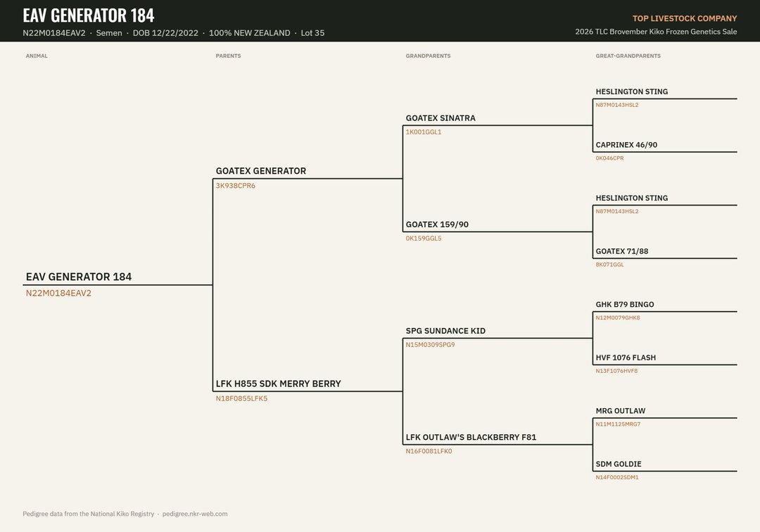Click registration number N18F0855LFK5

pyautogui.click(x=241, y=398)
